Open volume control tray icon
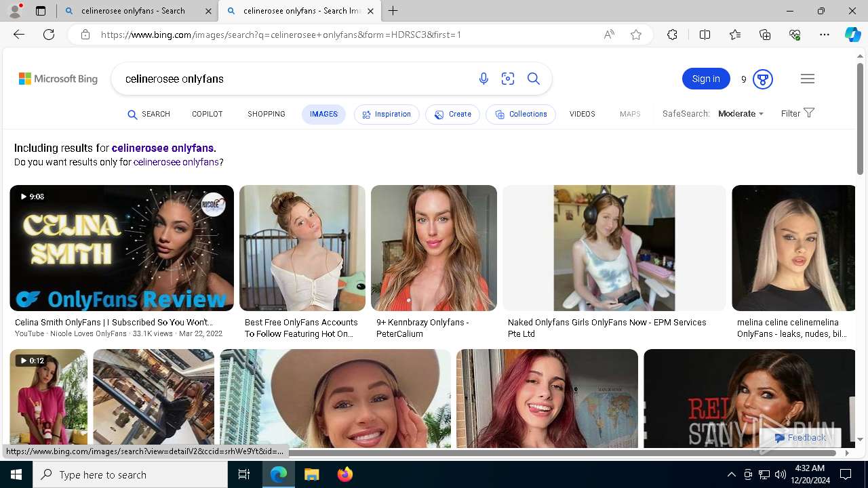Viewport: 868px width, 488px height. (x=781, y=474)
